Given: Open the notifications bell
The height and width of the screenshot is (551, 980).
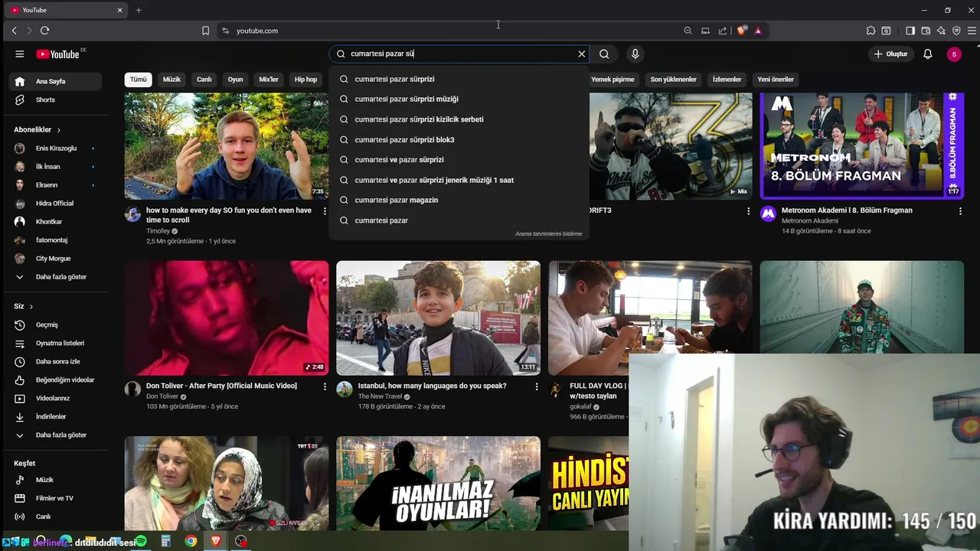Looking at the screenshot, I should tap(927, 54).
